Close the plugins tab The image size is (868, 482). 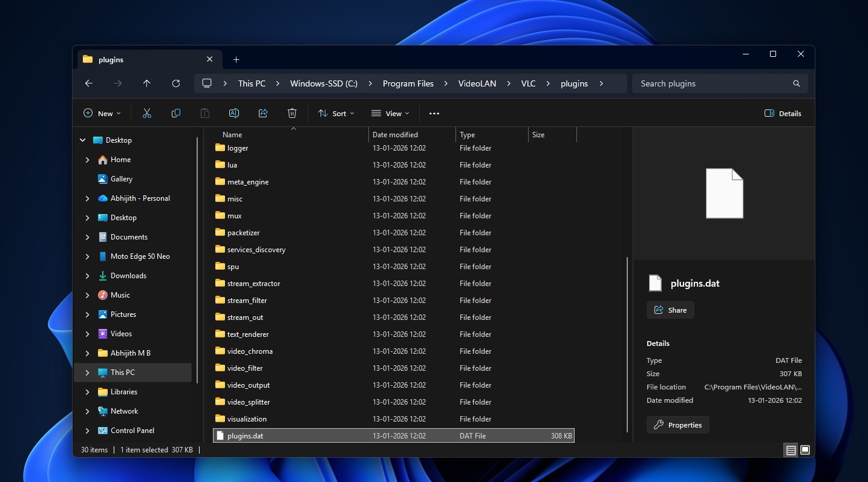pos(210,59)
